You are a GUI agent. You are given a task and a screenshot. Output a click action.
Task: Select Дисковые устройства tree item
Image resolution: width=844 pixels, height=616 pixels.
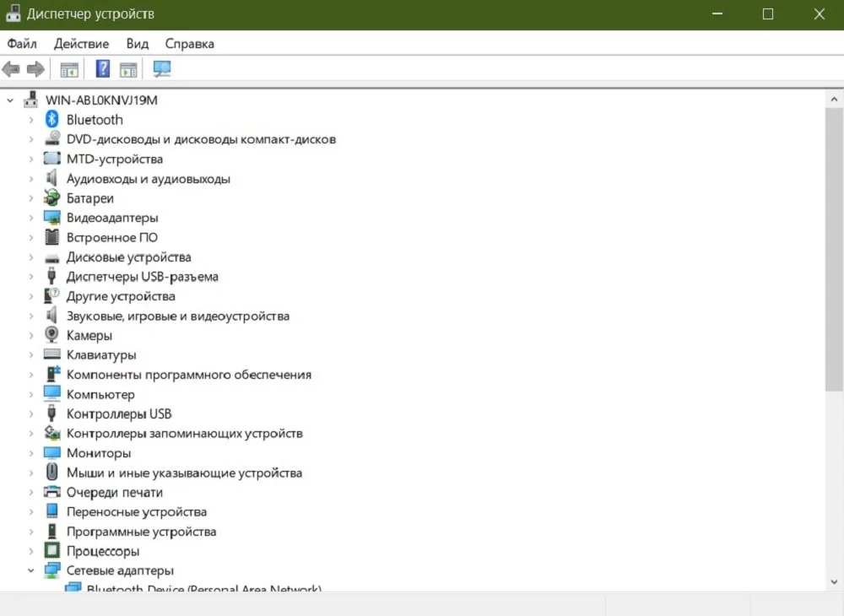click(128, 257)
